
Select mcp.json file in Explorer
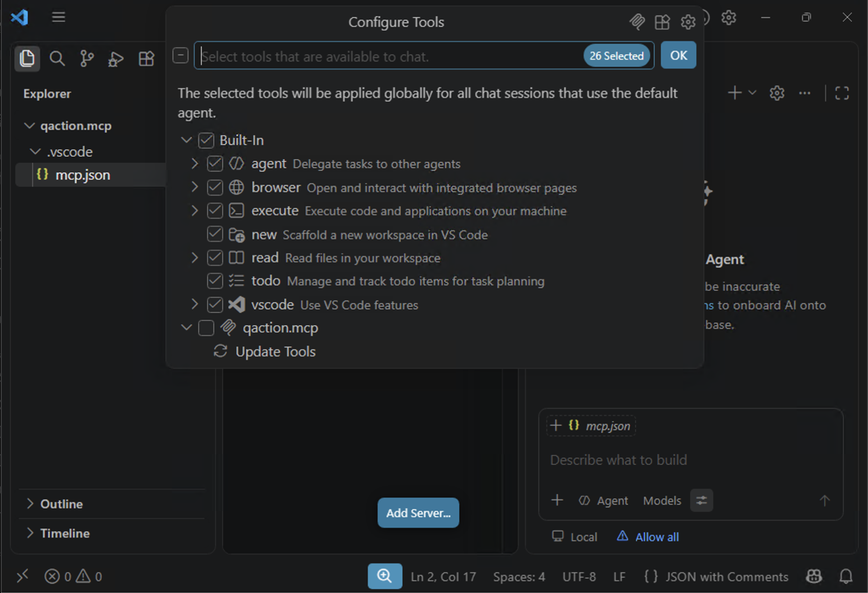(x=91, y=175)
